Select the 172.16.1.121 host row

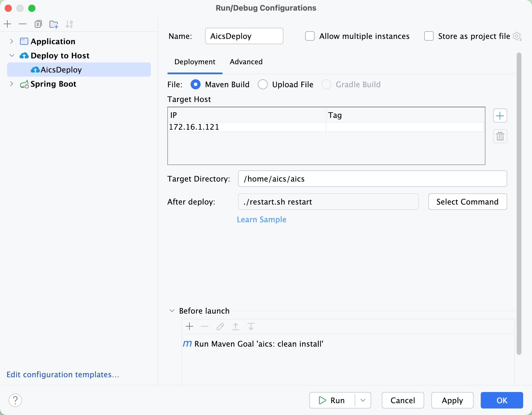point(326,127)
